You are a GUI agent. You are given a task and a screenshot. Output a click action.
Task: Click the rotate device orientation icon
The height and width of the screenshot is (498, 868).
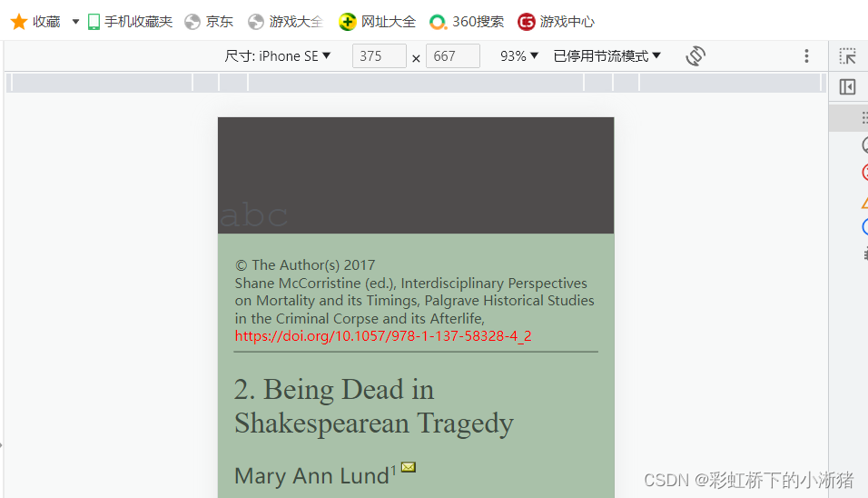coord(695,56)
